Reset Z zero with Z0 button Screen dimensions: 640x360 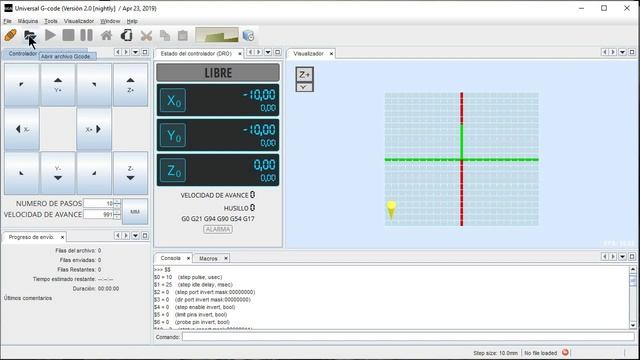click(173, 170)
